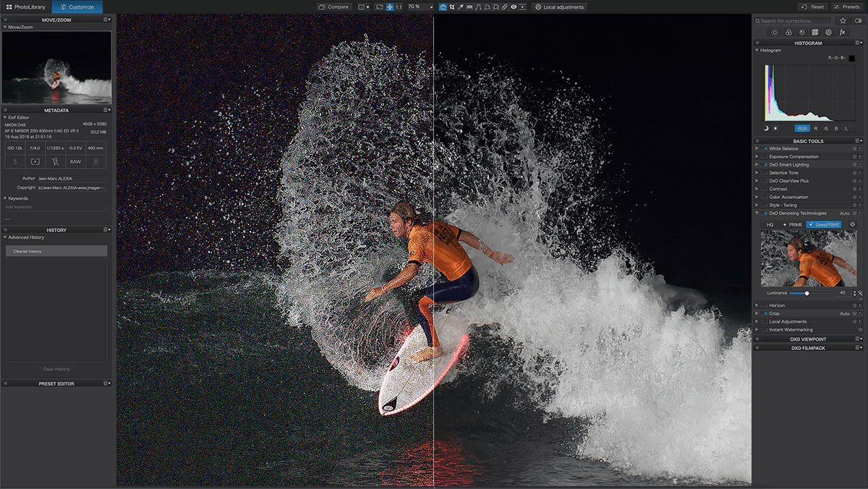Image resolution: width=868 pixels, height=489 pixels.
Task: Select the white balance eyedropper tool
Action: click(x=460, y=7)
